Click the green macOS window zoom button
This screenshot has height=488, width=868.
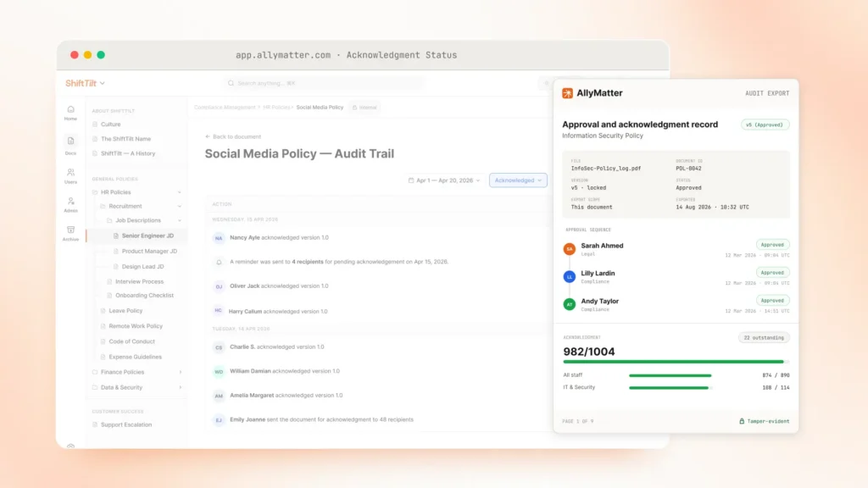pyautogui.click(x=101, y=55)
